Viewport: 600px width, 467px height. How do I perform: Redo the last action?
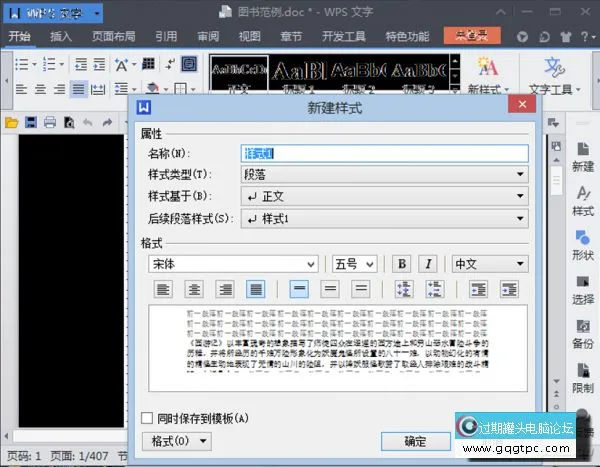click(107, 122)
